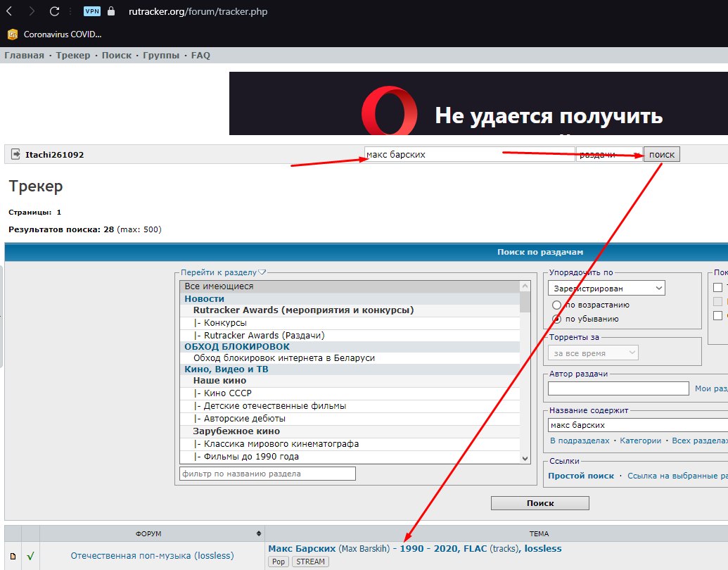Select '|- Авторские дебюты' section
Viewport: 728px width, 570px height.
click(350, 419)
